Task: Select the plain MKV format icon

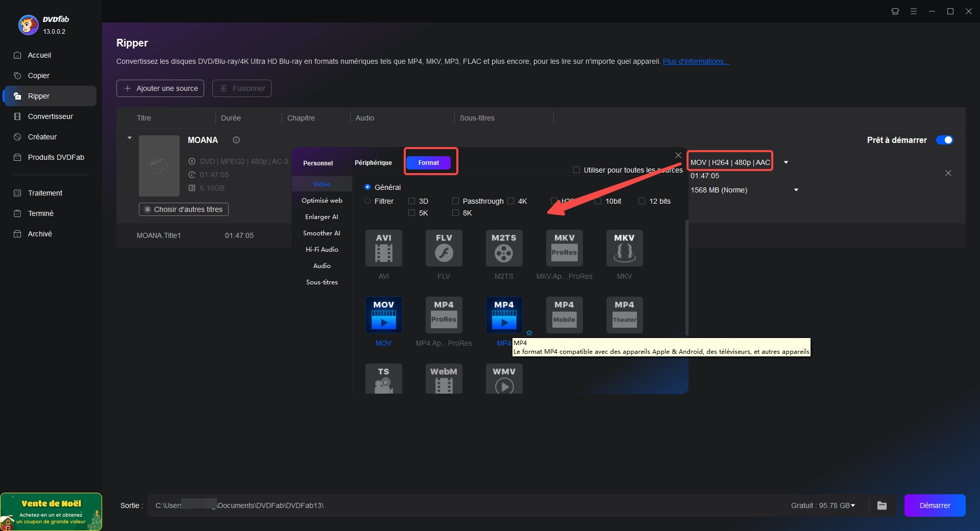Action: 624,248
